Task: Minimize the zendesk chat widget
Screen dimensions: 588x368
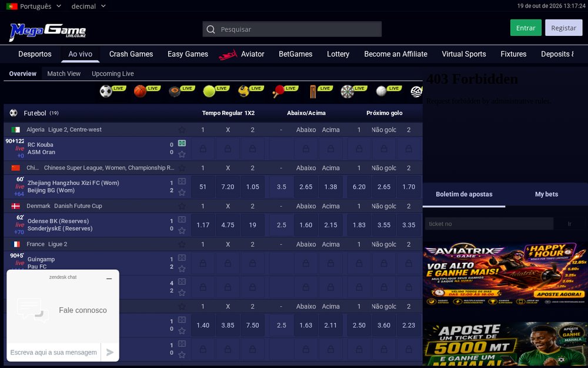Action: pyautogui.click(x=109, y=279)
